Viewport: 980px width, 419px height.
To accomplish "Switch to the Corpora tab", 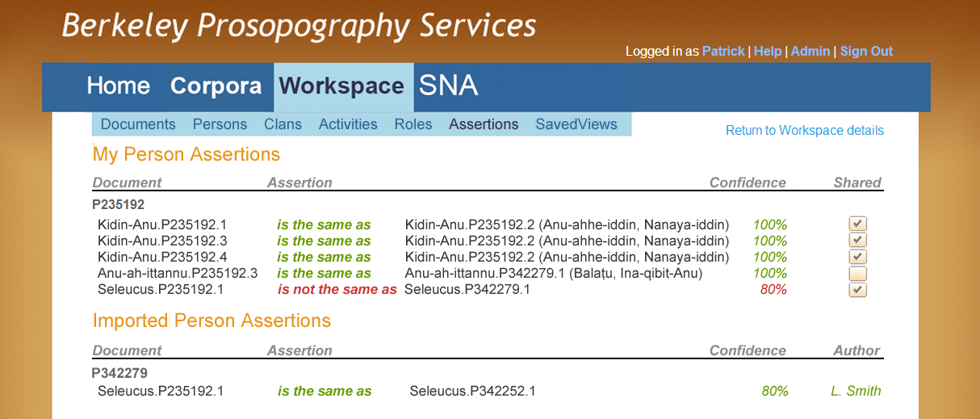I will pos(216,86).
